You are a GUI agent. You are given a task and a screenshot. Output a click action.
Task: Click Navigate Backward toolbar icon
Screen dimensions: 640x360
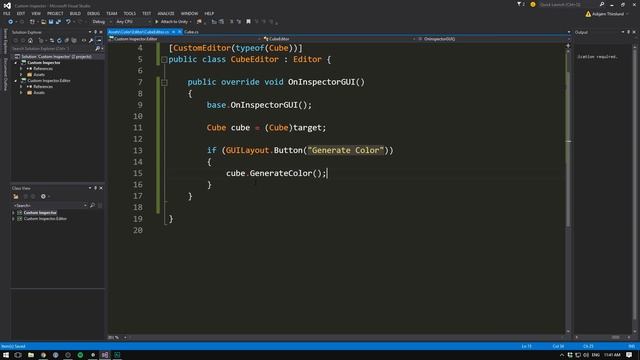click(11, 22)
